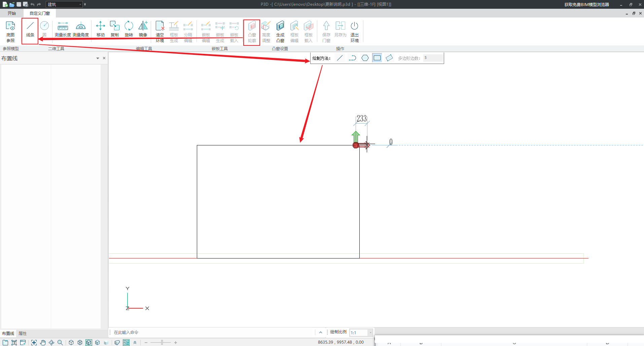Click the 嵌板编辑 panel edit tool
Screen dimensions: 644x346
pyautogui.click(x=206, y=32)
